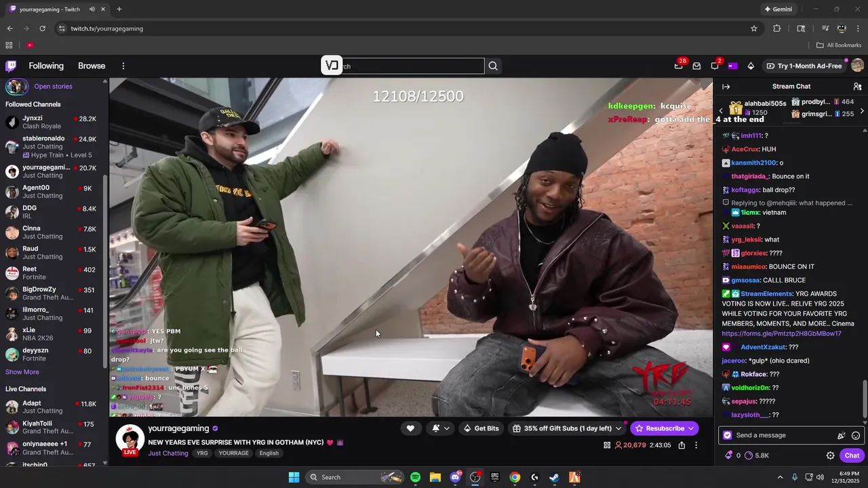Click the yourragegaming channel avatar below video
Viewport: 868px width, 488px height.
(130, 440)
